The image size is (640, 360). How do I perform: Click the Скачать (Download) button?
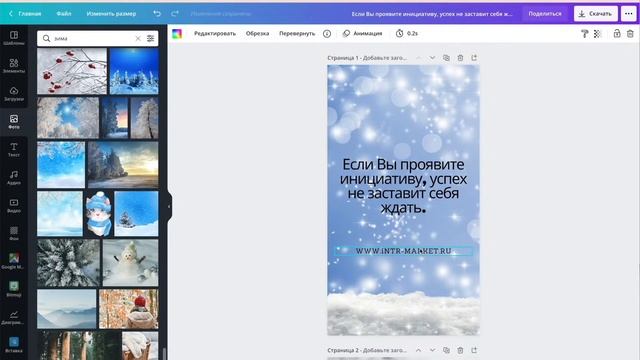click(596, 13)
